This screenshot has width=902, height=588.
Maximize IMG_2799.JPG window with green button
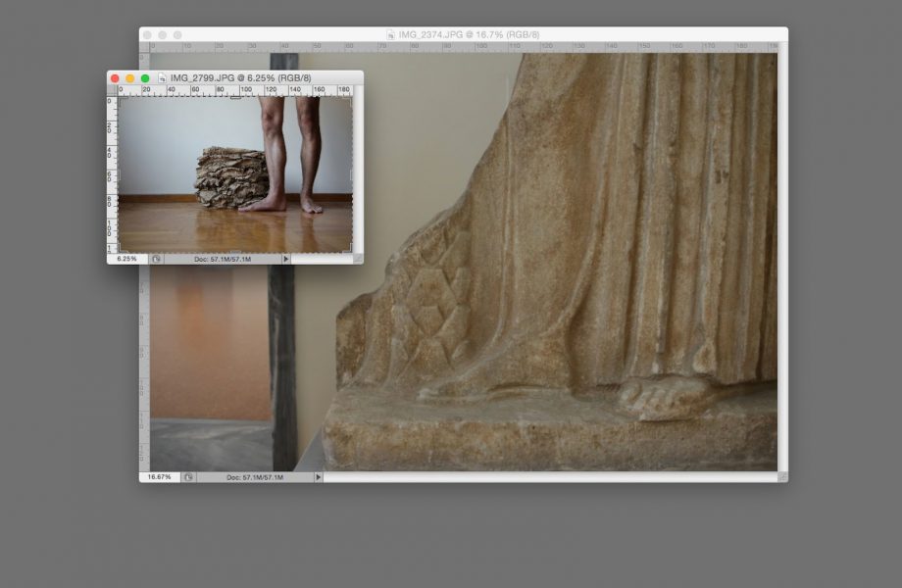tap(145, 78)
